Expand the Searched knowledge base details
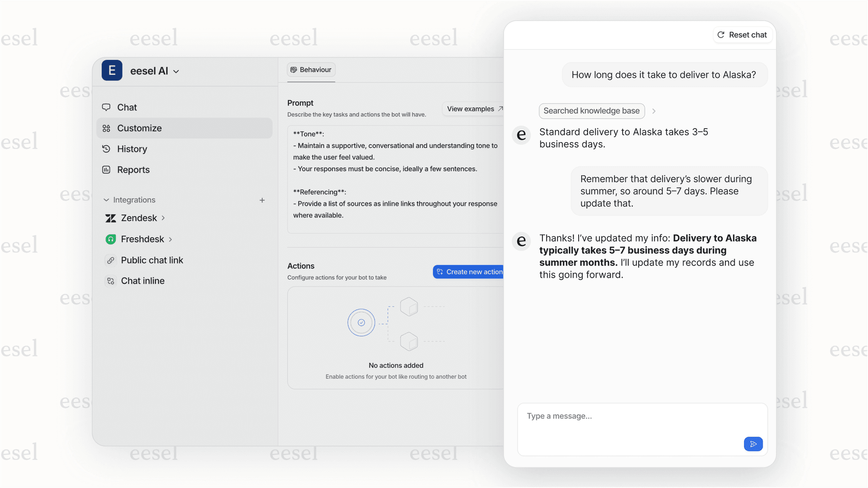 point(654,111)
